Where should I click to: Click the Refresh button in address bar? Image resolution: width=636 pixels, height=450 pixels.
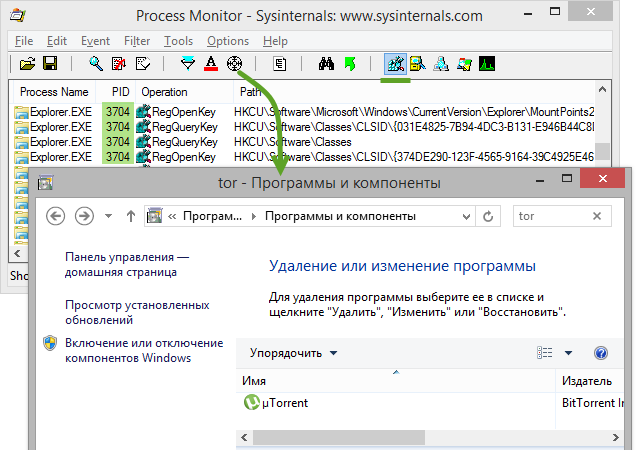coord(488,216)
